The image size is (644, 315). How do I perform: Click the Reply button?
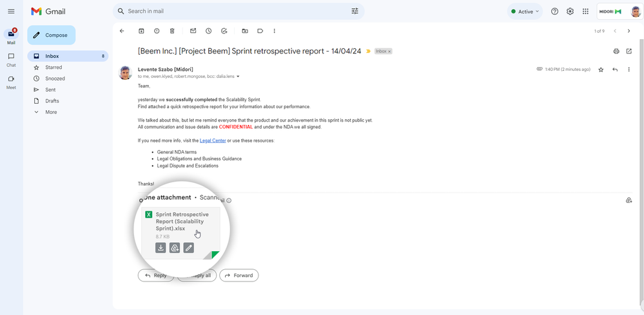(x=156, y=276)
